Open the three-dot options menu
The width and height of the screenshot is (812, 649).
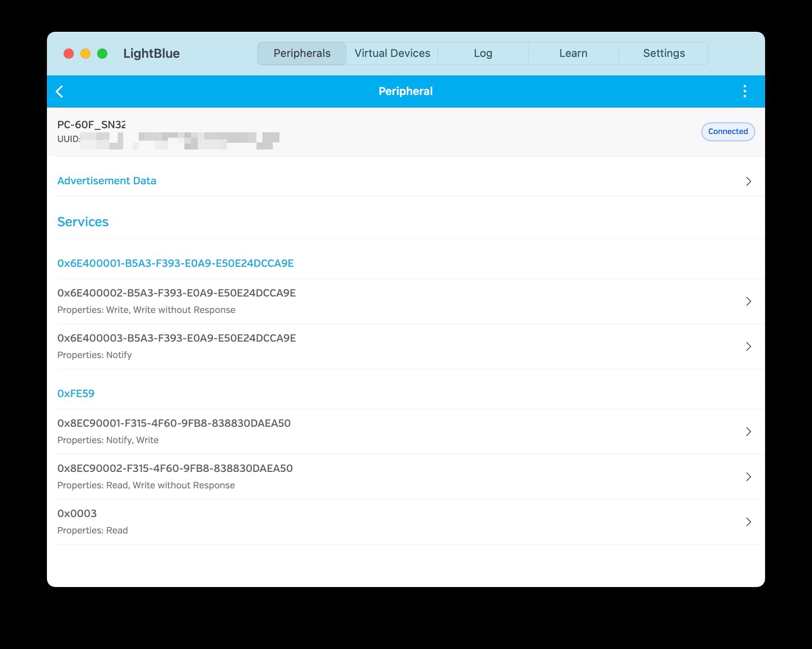(744, 91)
